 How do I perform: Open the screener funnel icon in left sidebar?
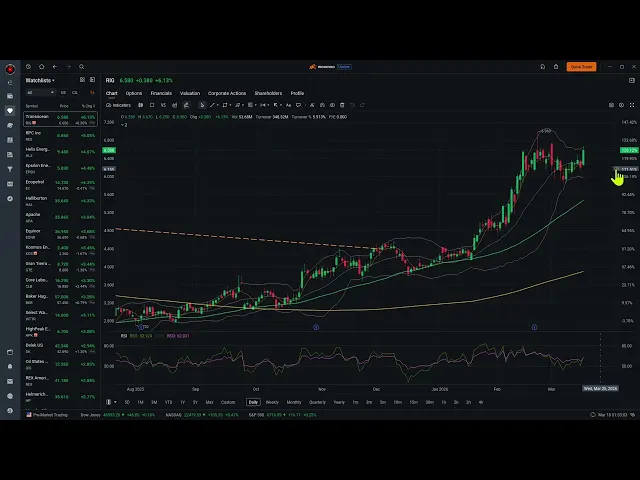10,169
